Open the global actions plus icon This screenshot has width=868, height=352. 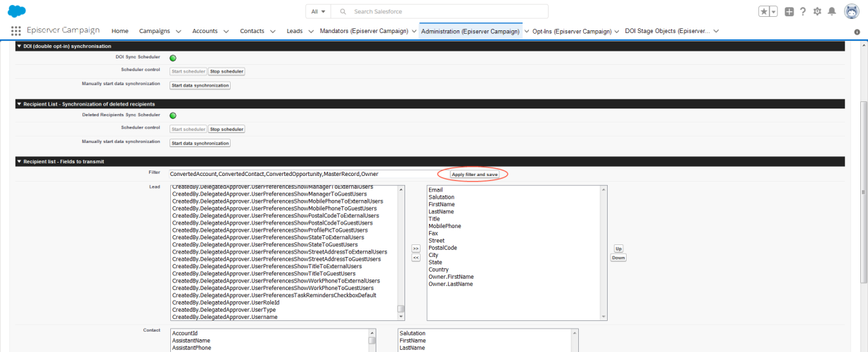790,11
